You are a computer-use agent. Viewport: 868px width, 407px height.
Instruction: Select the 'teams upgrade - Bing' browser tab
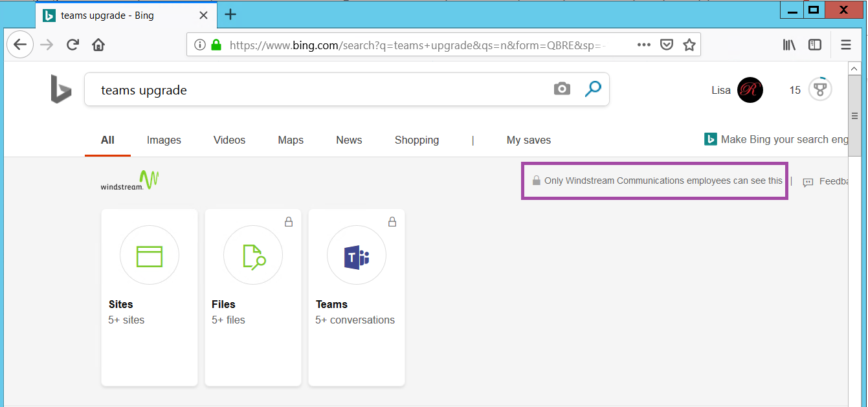coord(127,15)
